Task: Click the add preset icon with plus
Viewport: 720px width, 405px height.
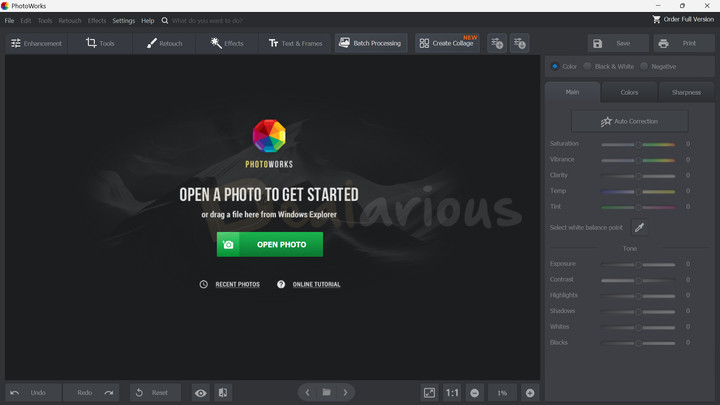Action: [497, 43]
